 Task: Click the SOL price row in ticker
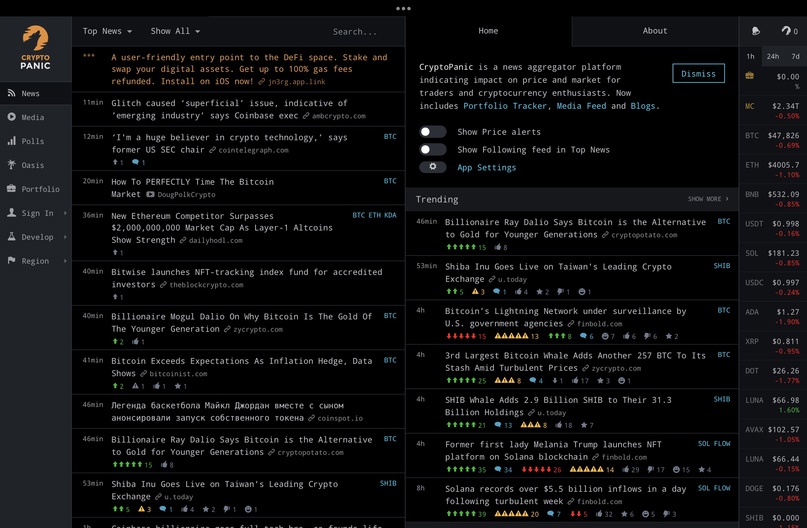pos(772,257)
